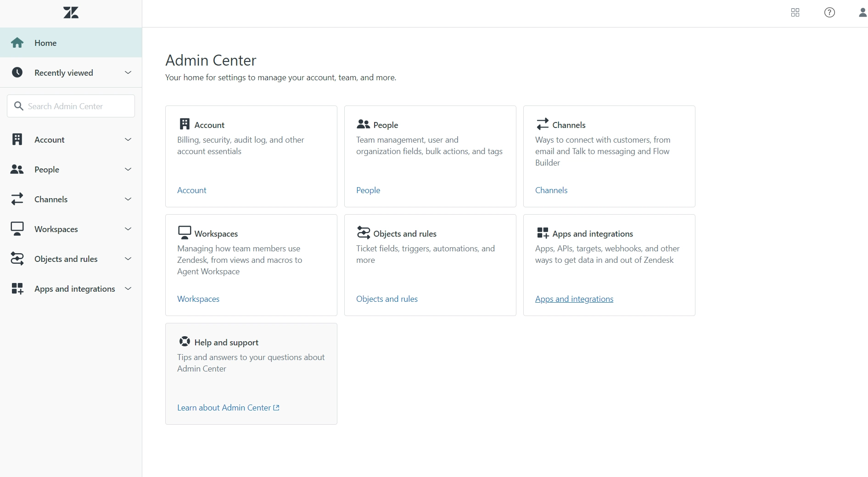Image resolution: width=868 pixels, height=477 pixels.
Task: Open the help question mark icon
Action: point(829,13)
